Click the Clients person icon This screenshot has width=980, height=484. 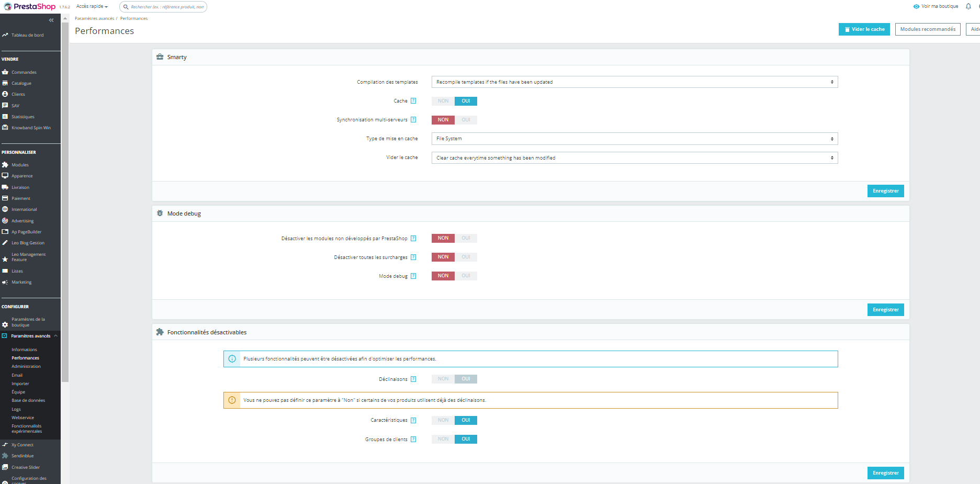point(5,94)
